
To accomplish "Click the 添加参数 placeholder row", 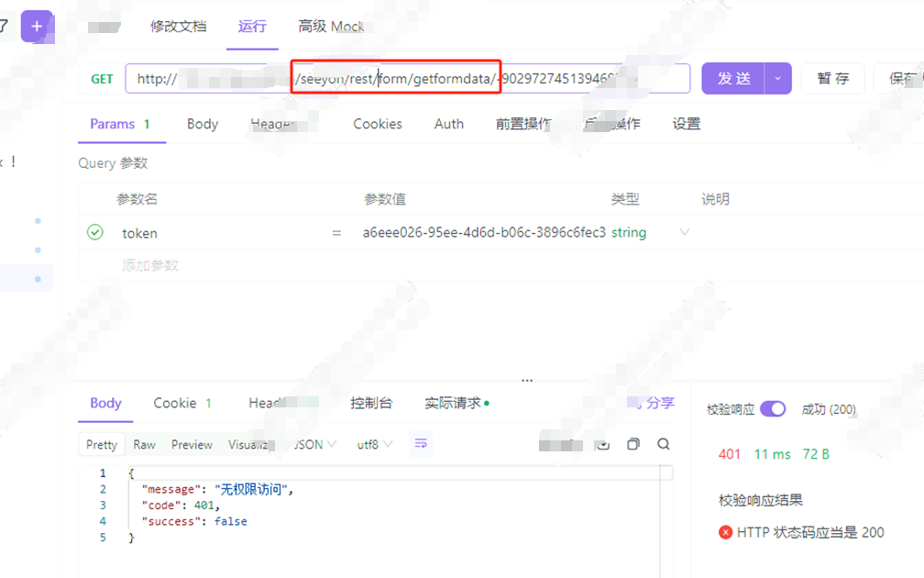I will (x=150, y=265).
